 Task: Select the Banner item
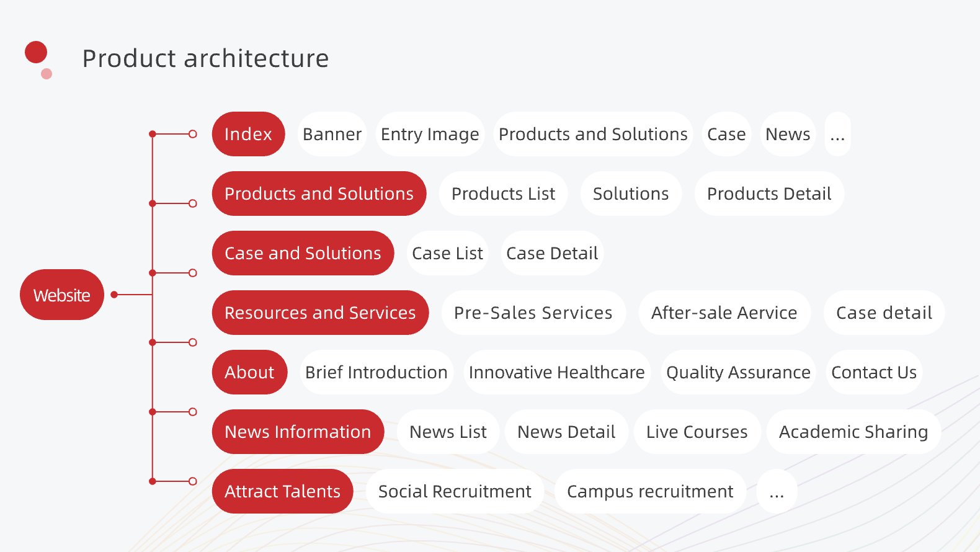(x=332, y=134)
